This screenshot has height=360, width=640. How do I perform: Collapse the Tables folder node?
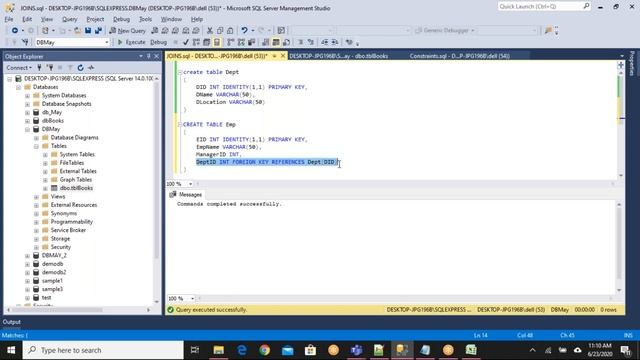tap(36, 146)
